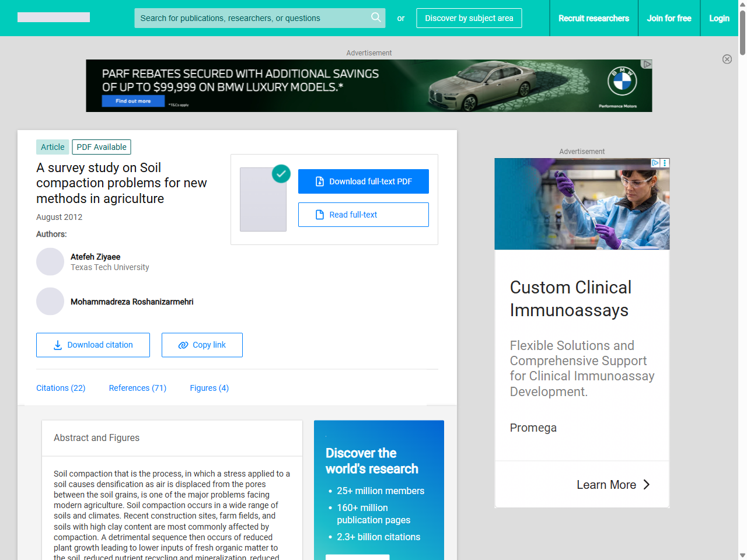The height and width of the screenshot is (560, 747).
Task: Click Download full-text PDF
Action: point(363,181)
